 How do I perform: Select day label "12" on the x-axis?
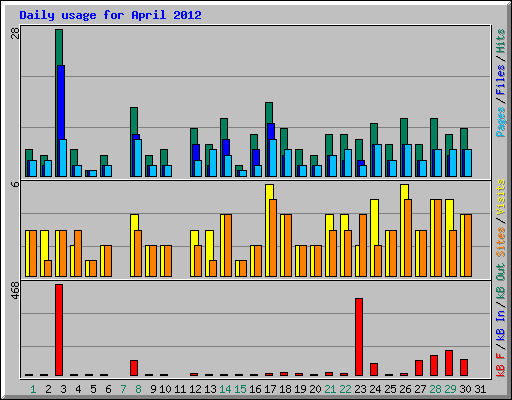tap(195, 389)
